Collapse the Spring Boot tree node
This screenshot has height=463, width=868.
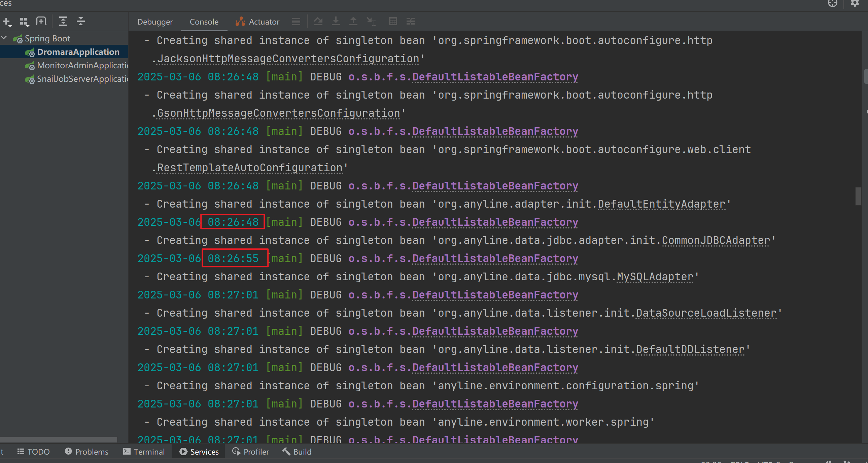(x=4, y=38)
